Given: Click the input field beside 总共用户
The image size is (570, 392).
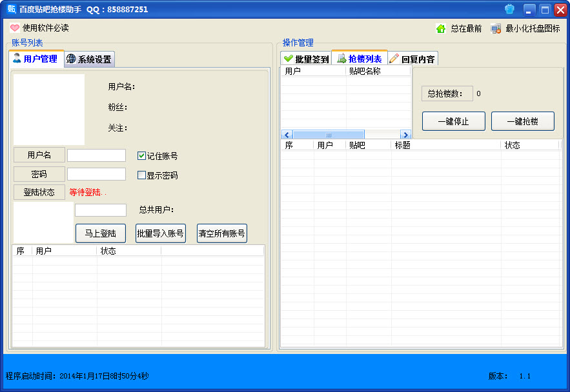Looking at the screenshot, I should (x=101, y=210).
